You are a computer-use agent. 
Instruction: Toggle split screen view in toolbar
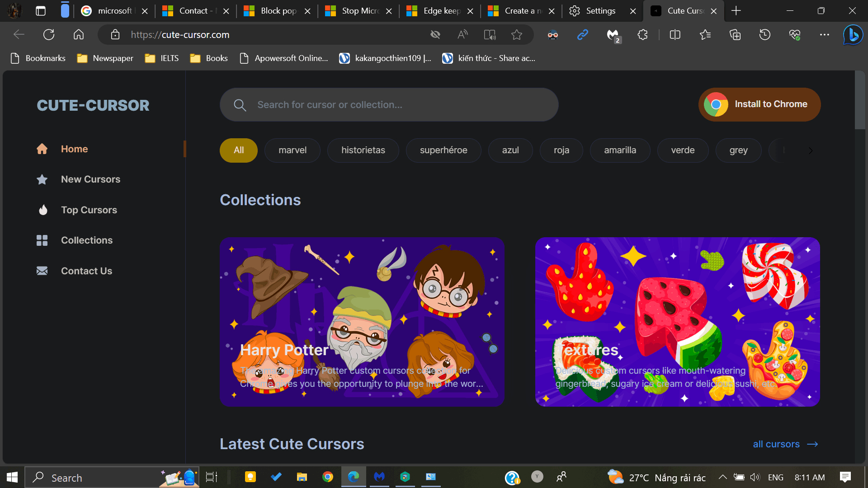(x=675, y=35)
